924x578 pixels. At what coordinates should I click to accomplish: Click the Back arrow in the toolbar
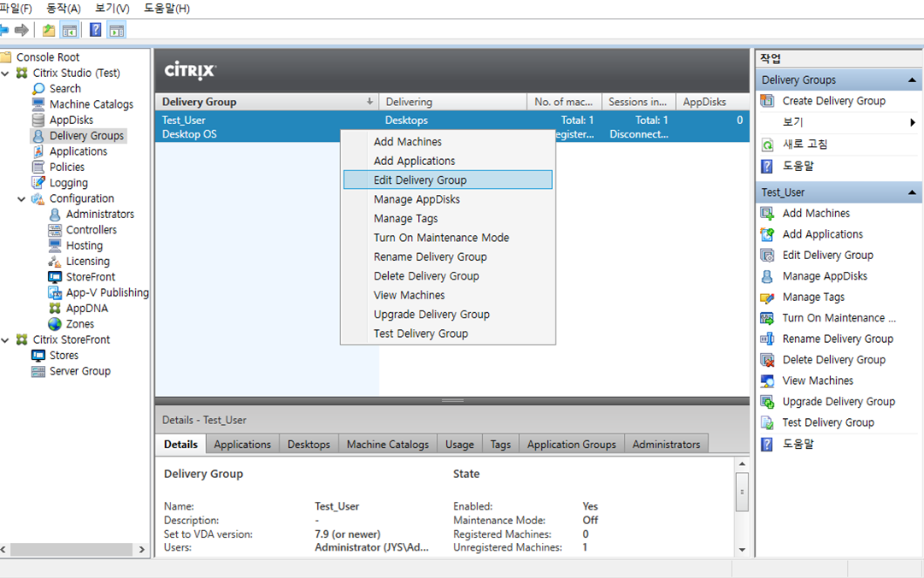(x=3, y=30)
